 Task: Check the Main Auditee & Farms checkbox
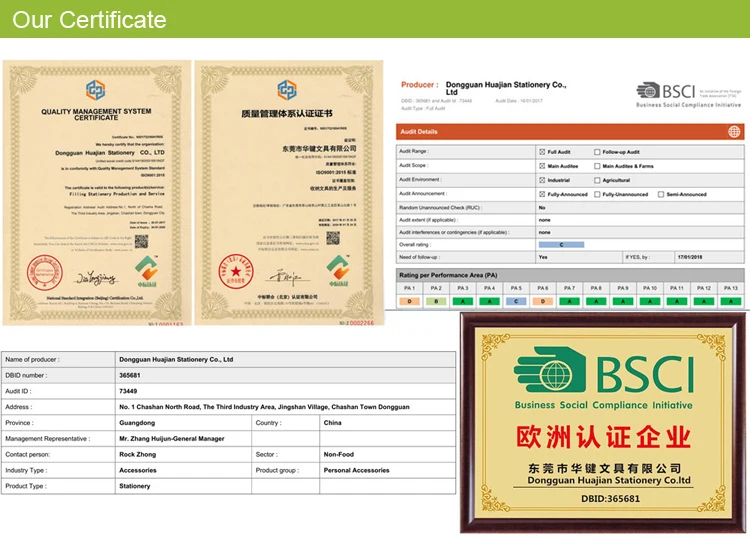(x=597, y=166)
